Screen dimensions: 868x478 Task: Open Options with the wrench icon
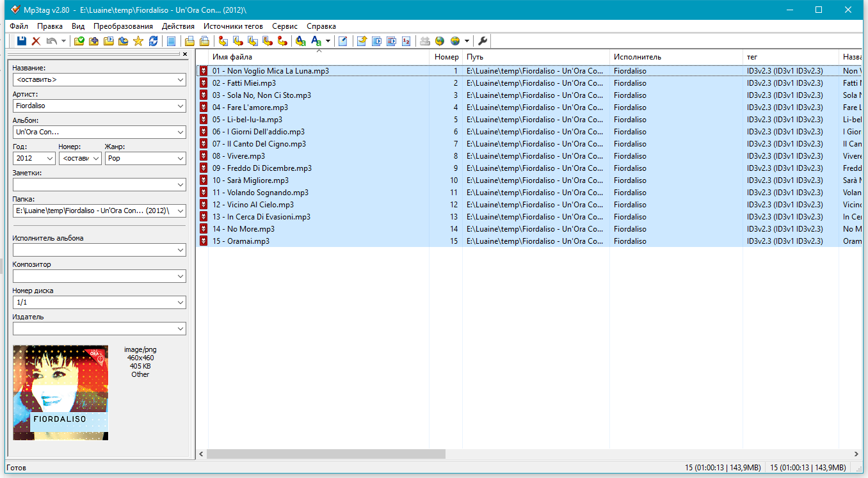click(483, 41)
